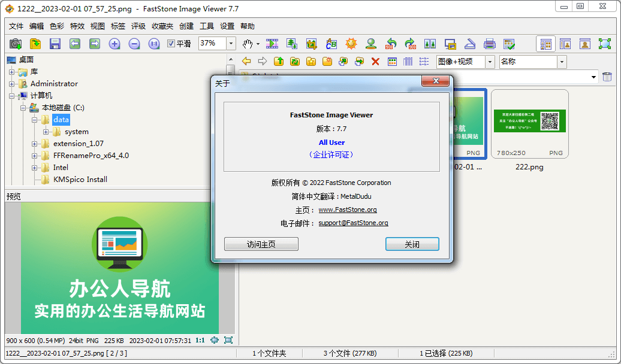Zoom in with the magnifier plus icon
The width and height of the screenshot is (621, 364).
(x=114, y=44)
